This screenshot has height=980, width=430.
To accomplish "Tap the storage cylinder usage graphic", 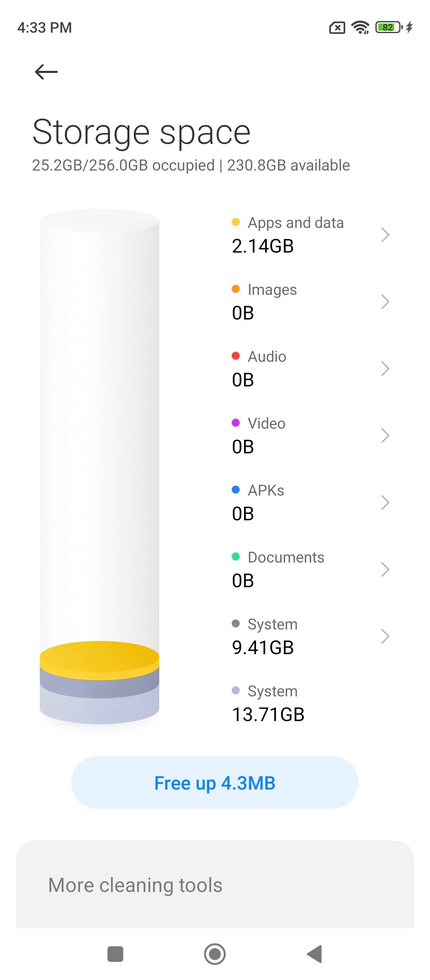I will coord(100,466).
